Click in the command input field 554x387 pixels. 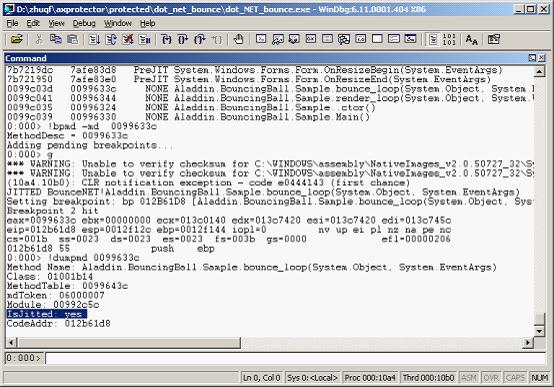pos(295,358)
